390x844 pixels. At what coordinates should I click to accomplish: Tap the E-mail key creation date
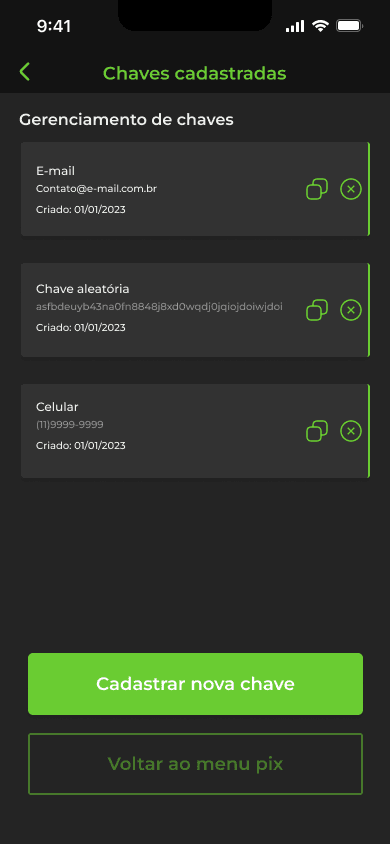[81, 209]
